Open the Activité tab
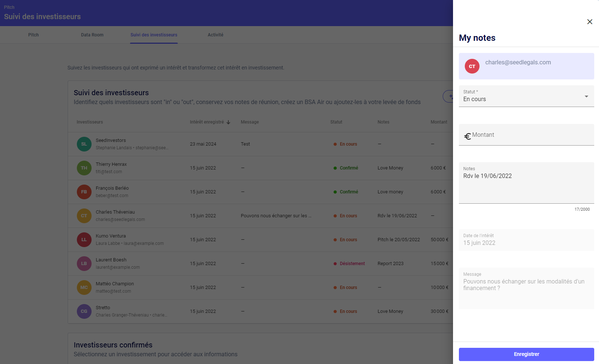The height and width of the screenshot is (364, 599). coord(215,35)
